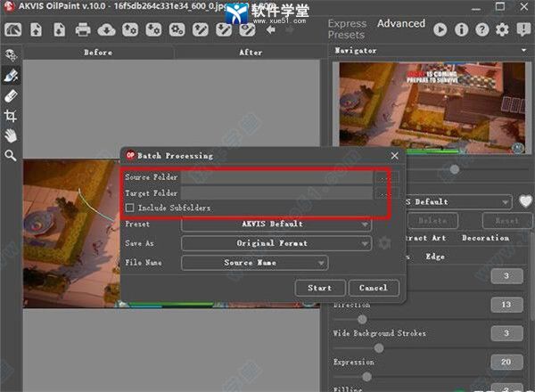
Task: Select the Crop tool
Action: coord(11,116)
